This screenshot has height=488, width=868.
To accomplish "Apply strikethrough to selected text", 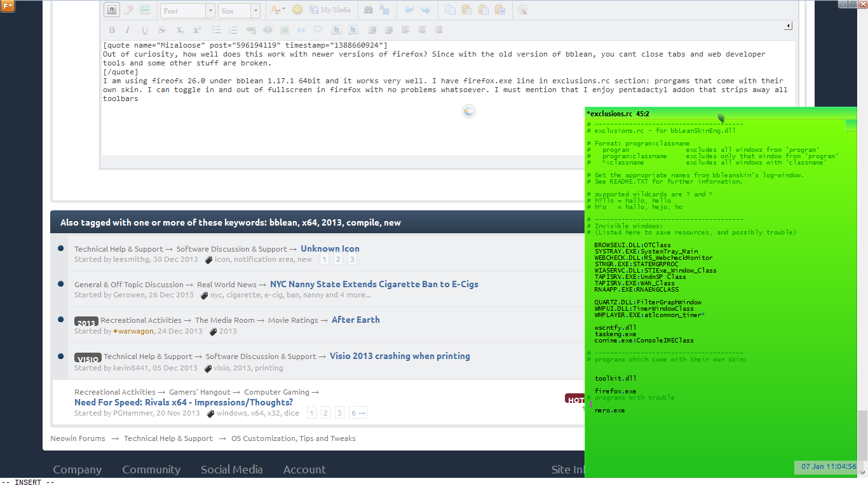I will pyautogui.click(x=161, y=29).
